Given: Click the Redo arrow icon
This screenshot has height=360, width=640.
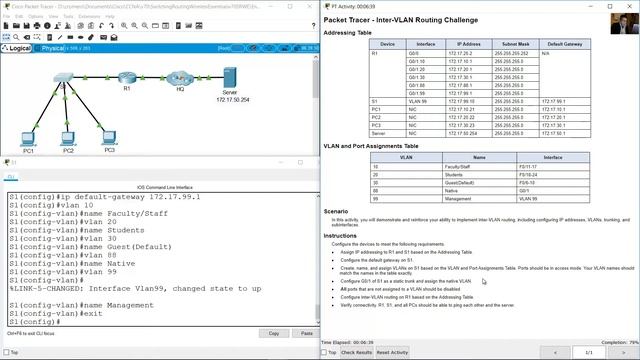Looking at the screenshot, I should 111,26.
